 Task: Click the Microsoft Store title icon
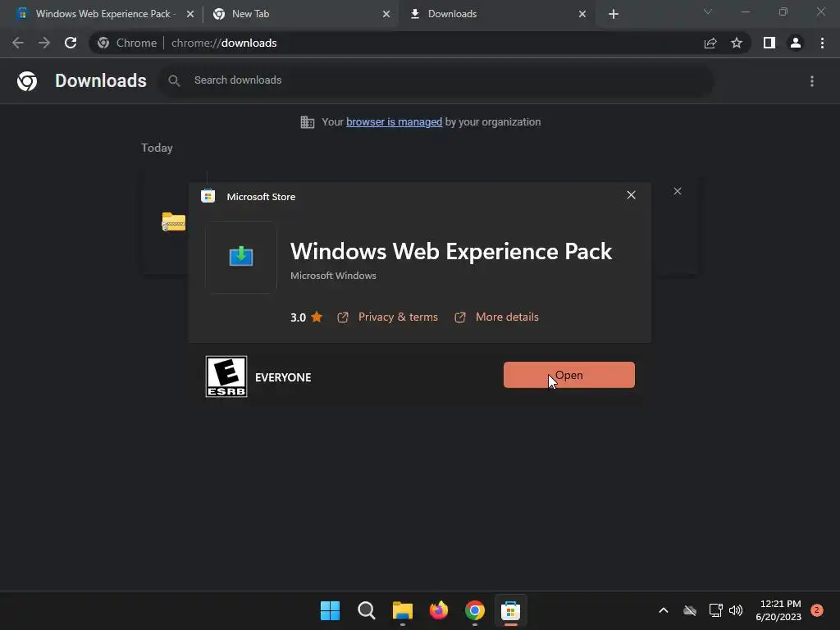(208, 197)
